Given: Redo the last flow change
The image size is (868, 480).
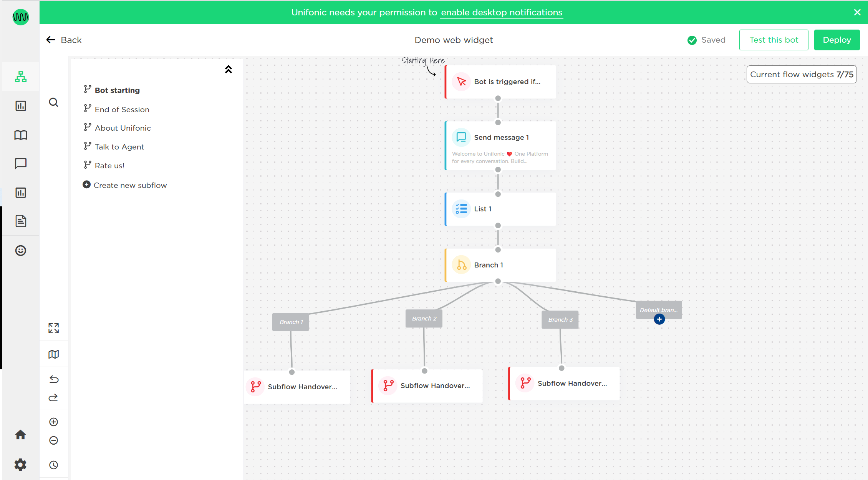Looking at the screenshot, I should 54,397.
